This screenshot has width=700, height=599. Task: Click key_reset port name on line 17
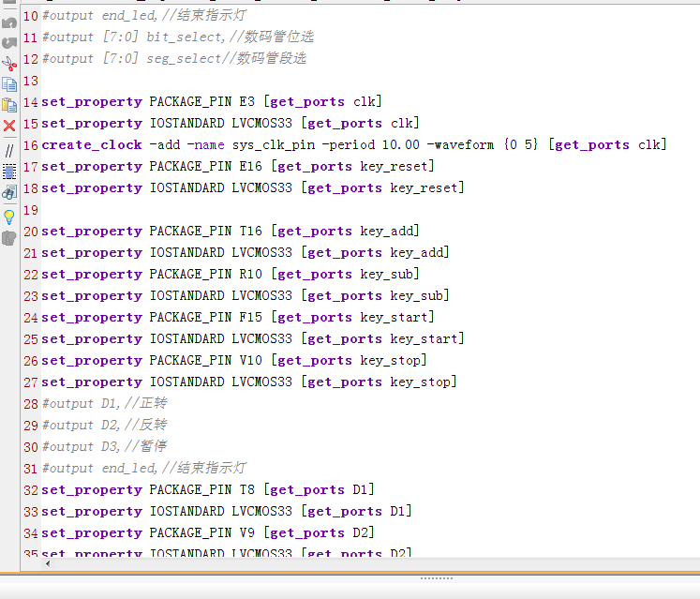point(396,167)
